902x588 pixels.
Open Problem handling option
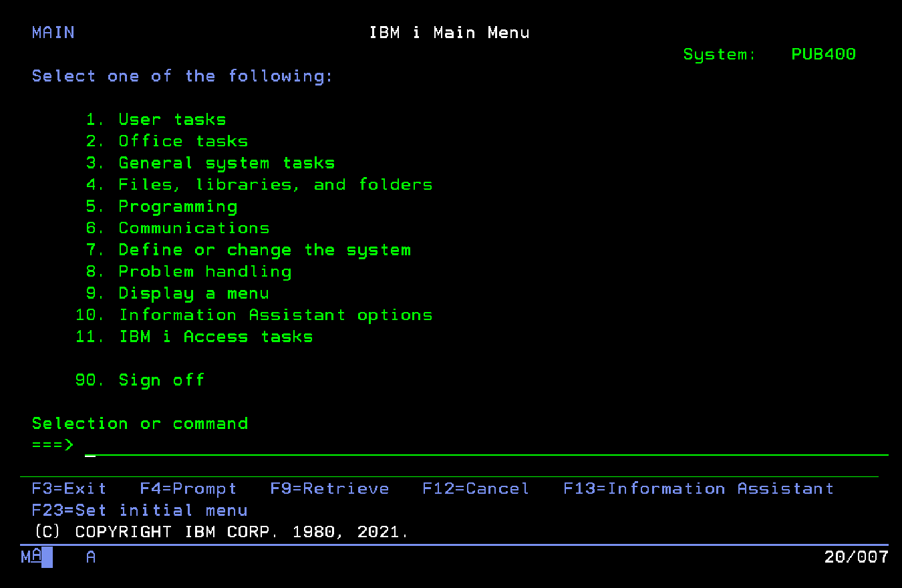point(204,271)
